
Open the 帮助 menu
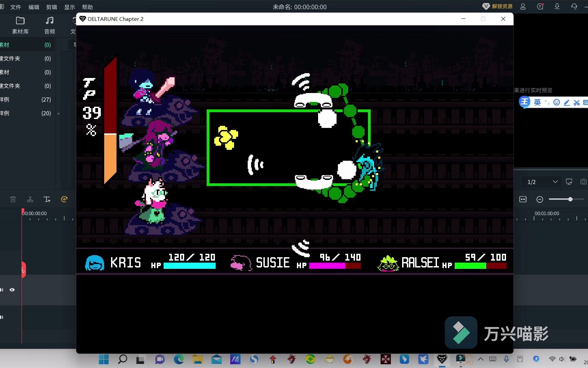[87, 7]
